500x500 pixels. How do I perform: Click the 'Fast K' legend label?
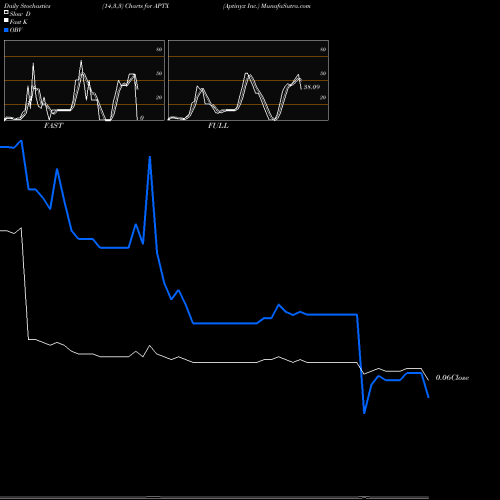(x=19, y=22)
